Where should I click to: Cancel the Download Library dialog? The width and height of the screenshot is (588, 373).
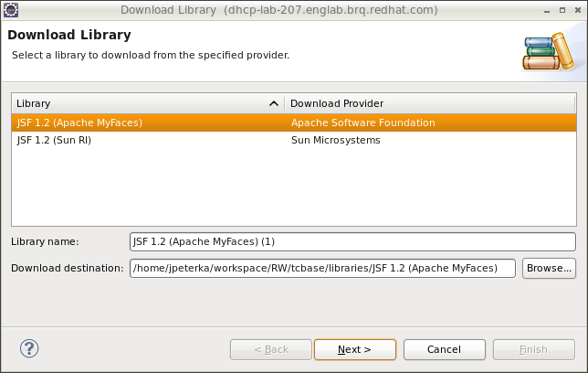[444, 349]
